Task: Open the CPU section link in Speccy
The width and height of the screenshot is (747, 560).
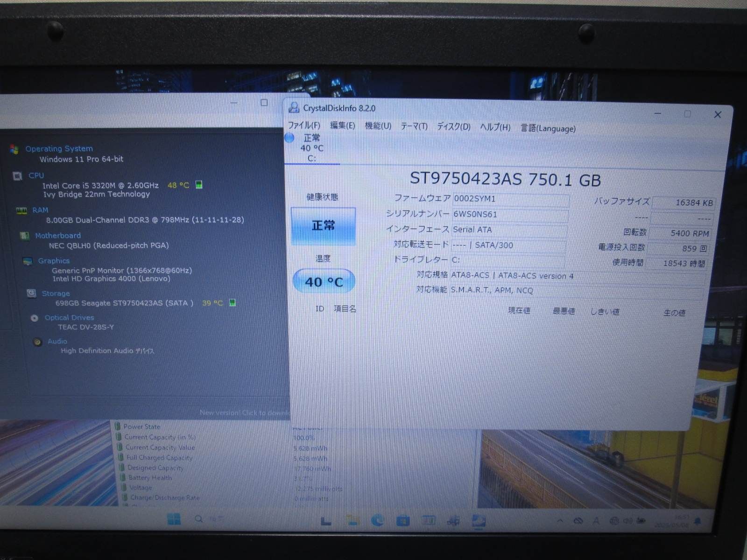Action: coord(36,175)
